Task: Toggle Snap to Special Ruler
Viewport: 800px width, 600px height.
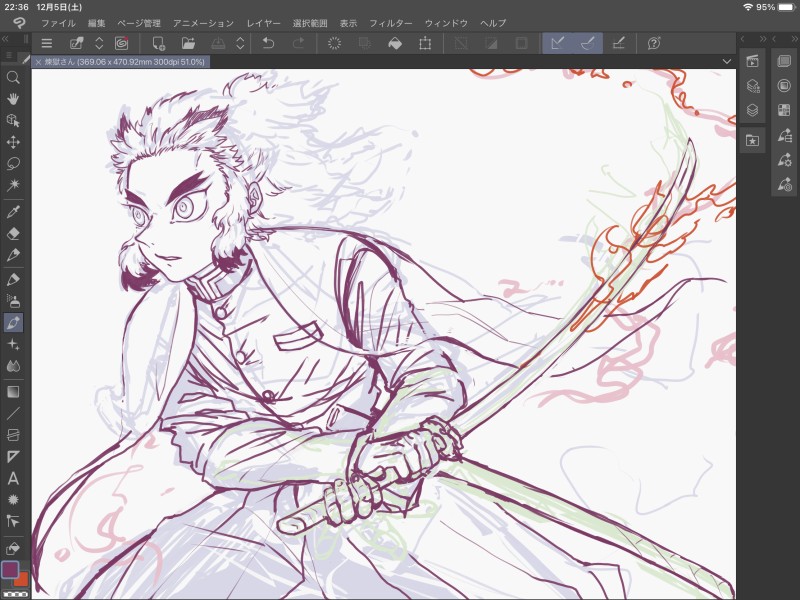Action: (x=588, y=43)
